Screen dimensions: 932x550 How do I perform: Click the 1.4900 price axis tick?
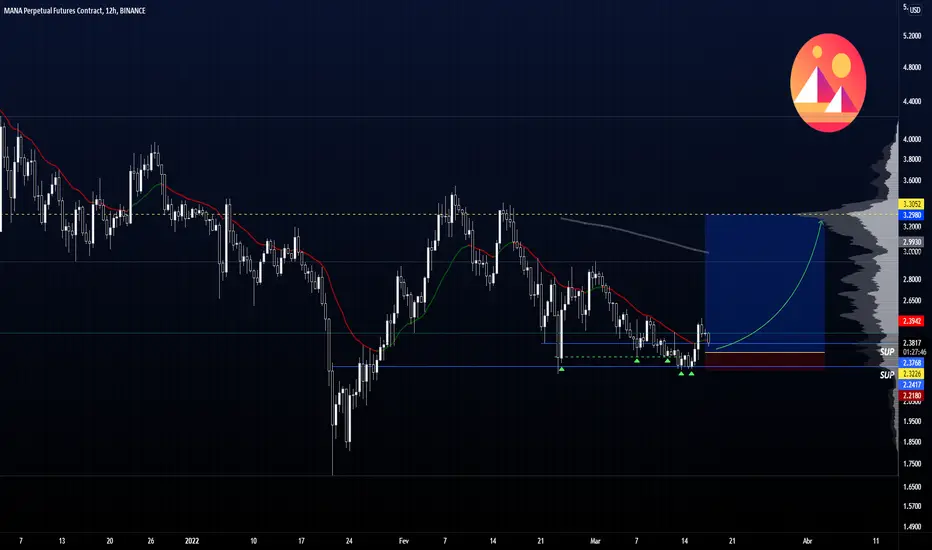(x=912, y=527)
